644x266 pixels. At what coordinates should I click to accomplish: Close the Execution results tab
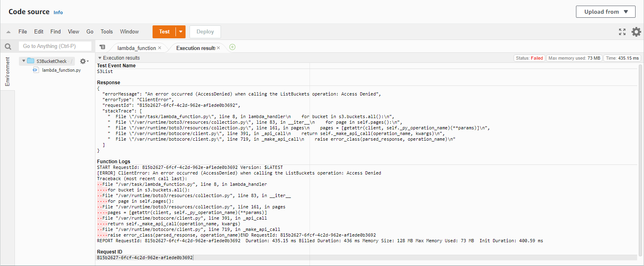[219, 48]
